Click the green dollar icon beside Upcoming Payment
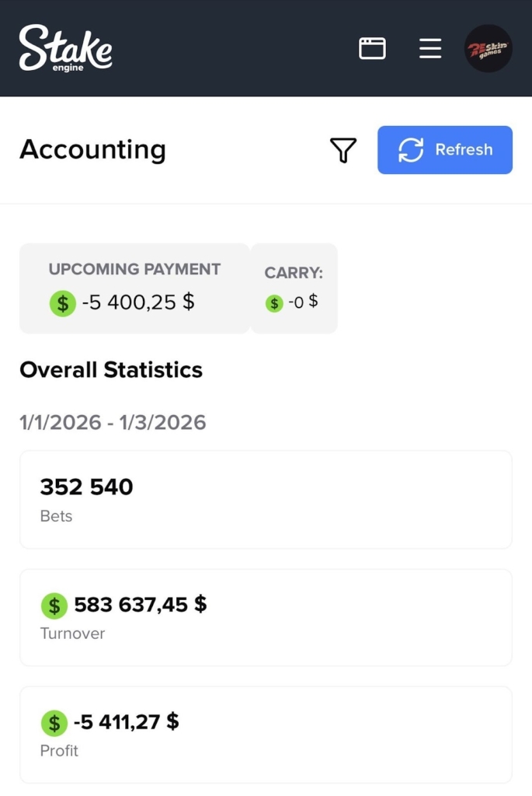The height and width of the screenshot is (796, 532). click(62, 302)
